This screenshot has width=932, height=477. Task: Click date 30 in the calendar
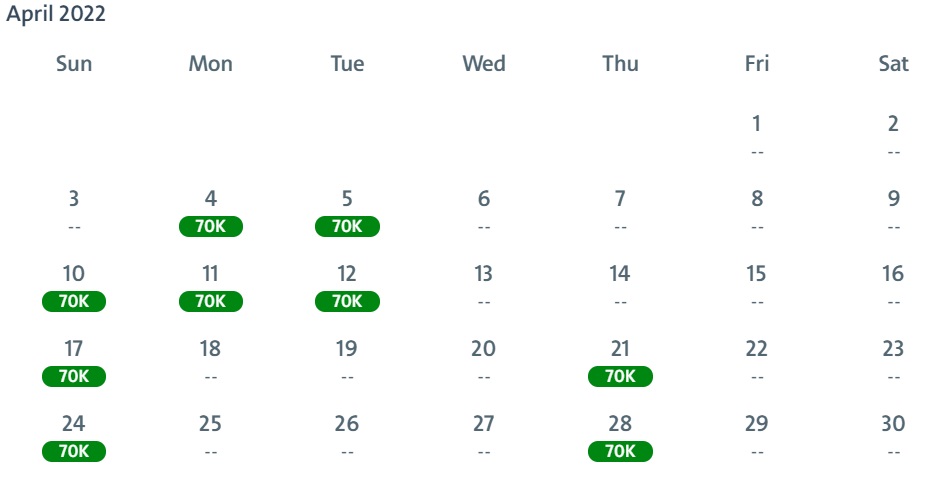point(893,424)
